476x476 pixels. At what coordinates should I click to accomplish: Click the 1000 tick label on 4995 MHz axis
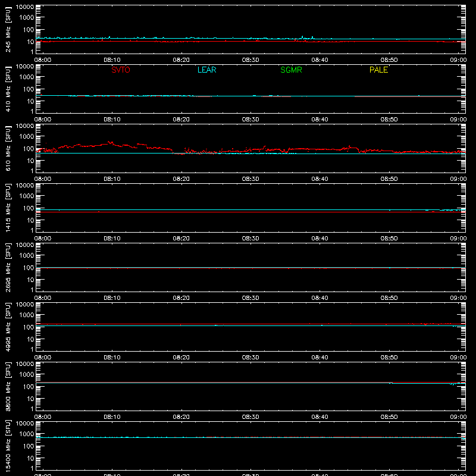(27, 315)
